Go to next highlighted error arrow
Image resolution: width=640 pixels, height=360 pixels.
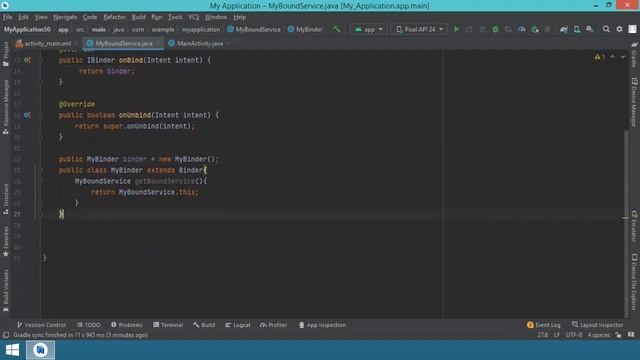click(623, 57)
